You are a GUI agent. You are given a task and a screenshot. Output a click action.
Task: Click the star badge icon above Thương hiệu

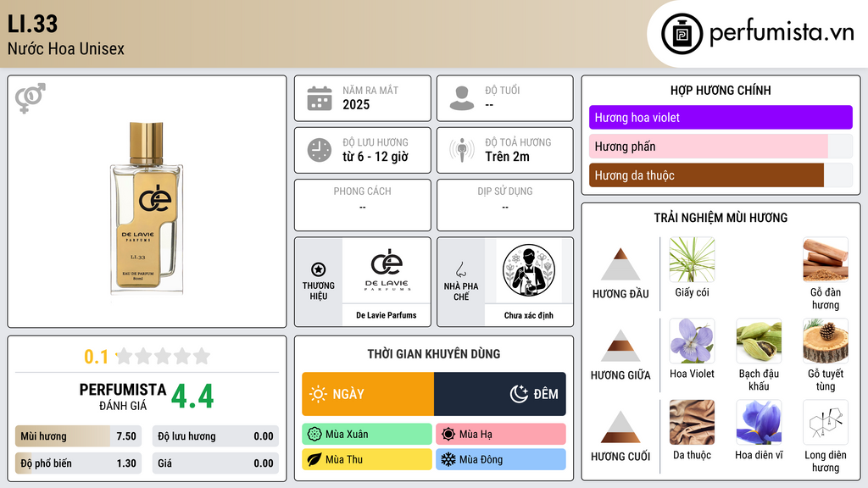point(319,269)
